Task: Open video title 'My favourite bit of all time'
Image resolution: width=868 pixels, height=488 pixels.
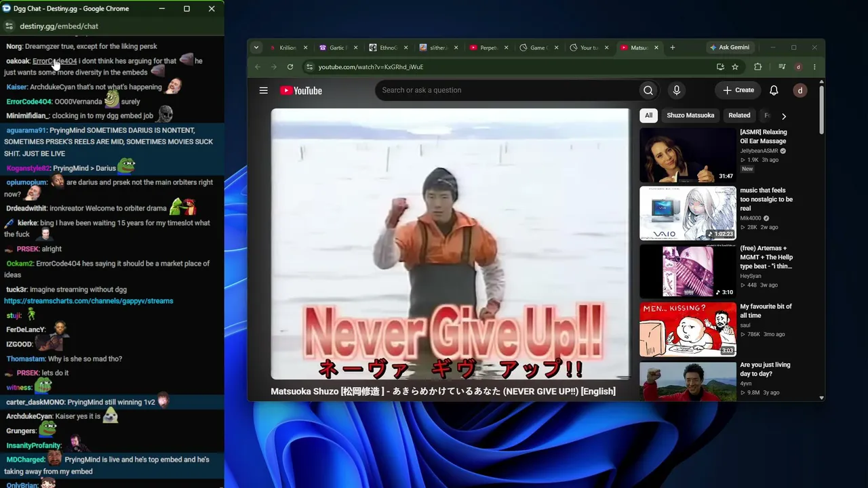Action: pyautogui.click(x=766, y=311)
